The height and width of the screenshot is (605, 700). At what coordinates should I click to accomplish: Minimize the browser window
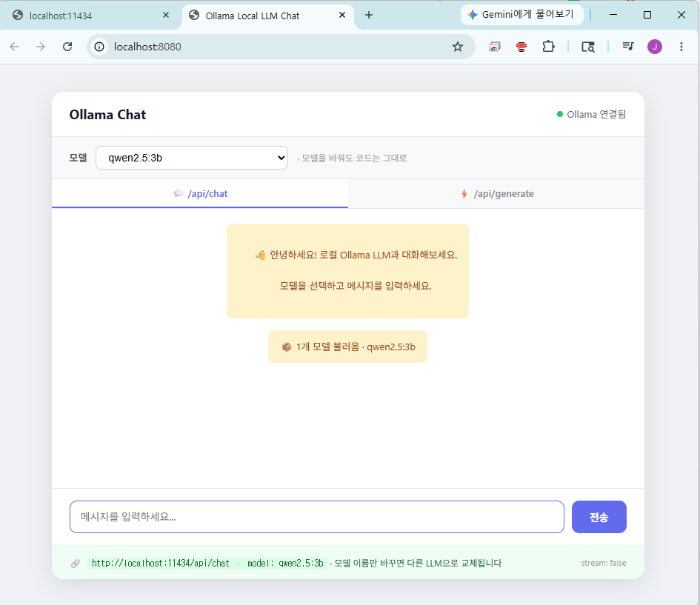613,15
